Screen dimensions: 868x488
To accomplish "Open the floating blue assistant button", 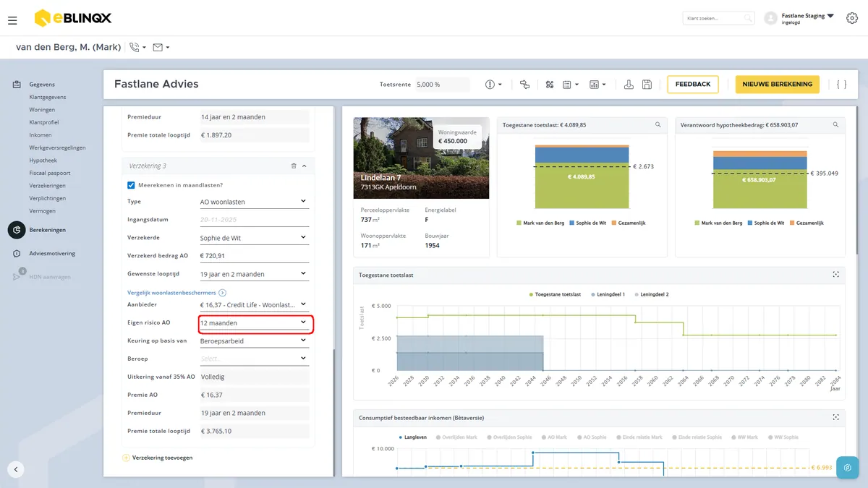I will (847, 467).
